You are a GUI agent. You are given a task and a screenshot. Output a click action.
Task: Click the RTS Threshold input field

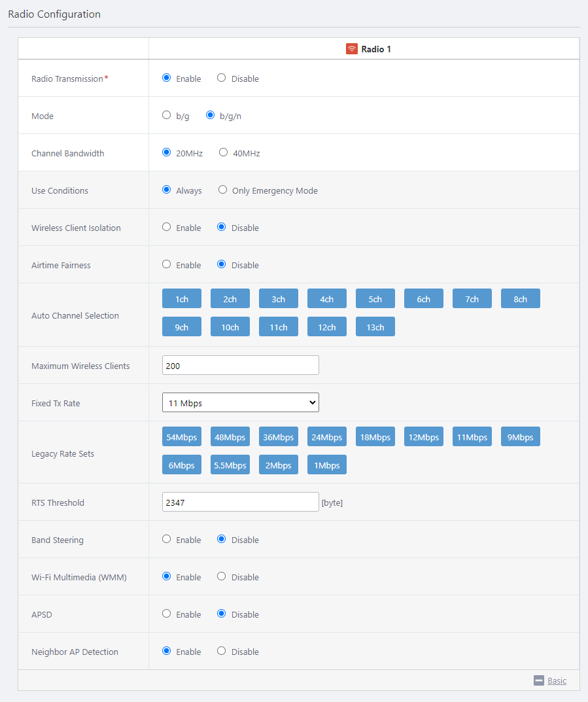pos(240,502)
